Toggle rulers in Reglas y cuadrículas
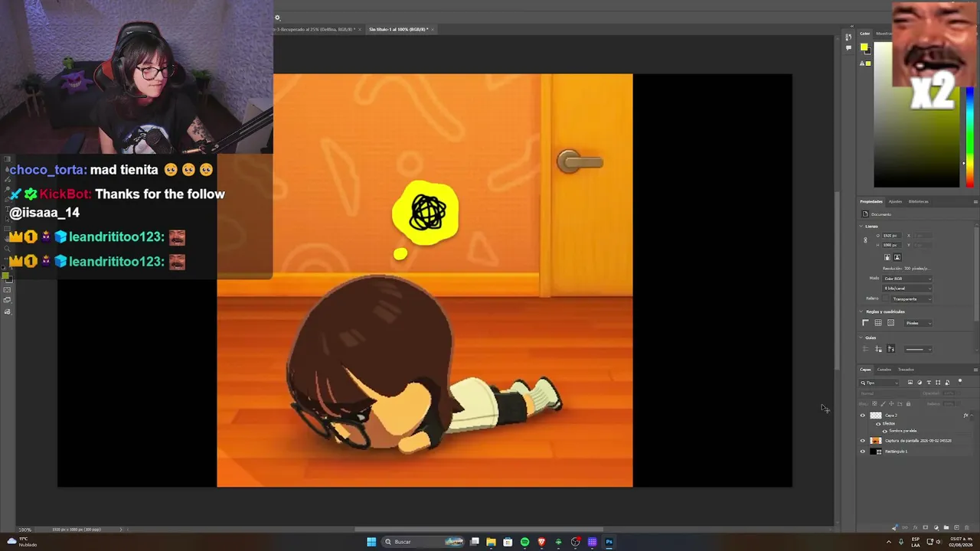 pyautogui.click(x=865, y=323)
